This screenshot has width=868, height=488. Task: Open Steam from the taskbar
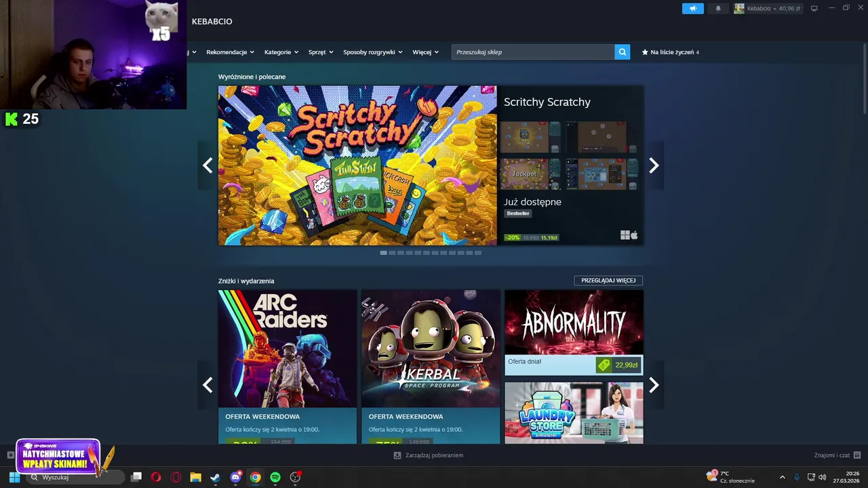point(215,477)
